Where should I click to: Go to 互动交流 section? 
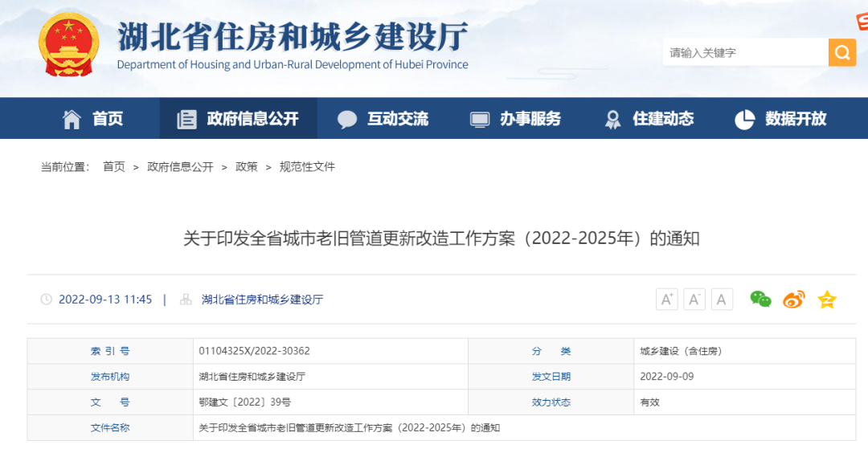click(x=383, y=119)
